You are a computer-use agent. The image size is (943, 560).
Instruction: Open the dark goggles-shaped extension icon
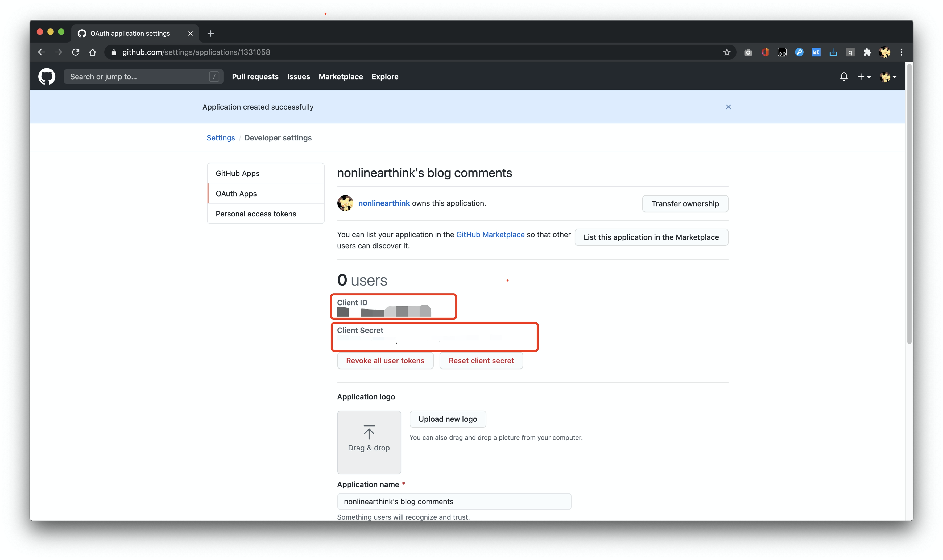pos(782,52)
